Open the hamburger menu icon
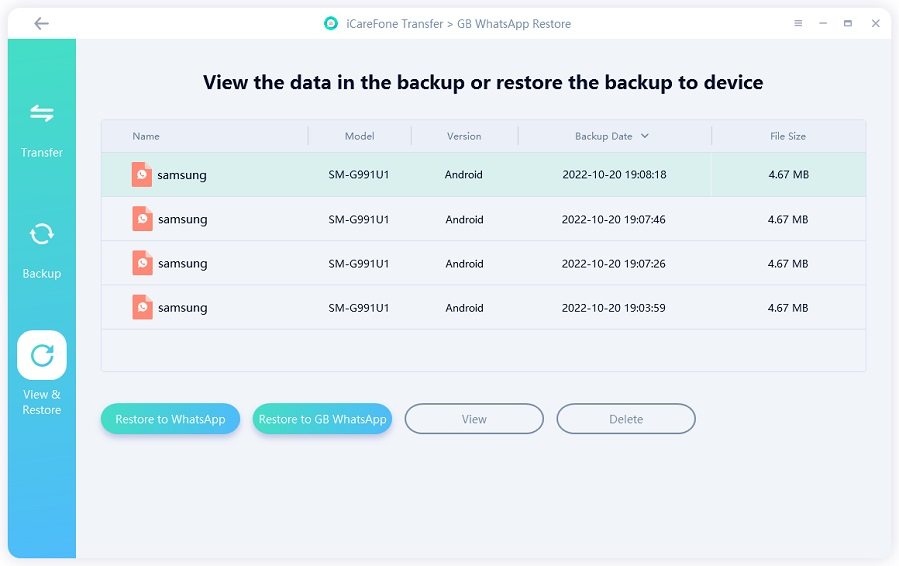The width and height of the screenshot is (899, 566). click(x=798, y=24)
